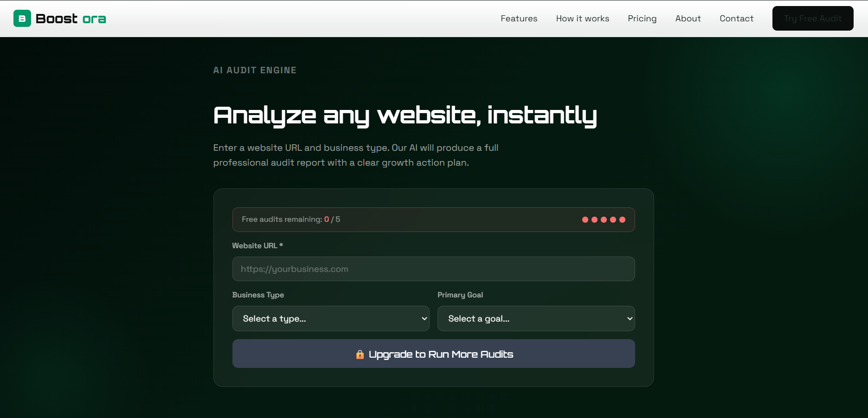Open the Features nav link
This screenshot has width=868, height=418.
519,19
